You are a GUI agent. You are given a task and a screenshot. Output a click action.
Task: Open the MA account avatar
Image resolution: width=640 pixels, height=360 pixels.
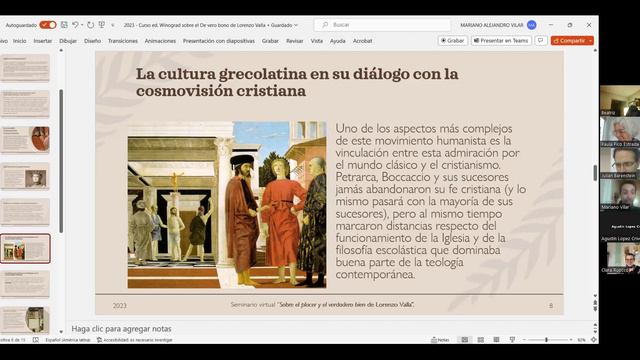click(531, 25)
